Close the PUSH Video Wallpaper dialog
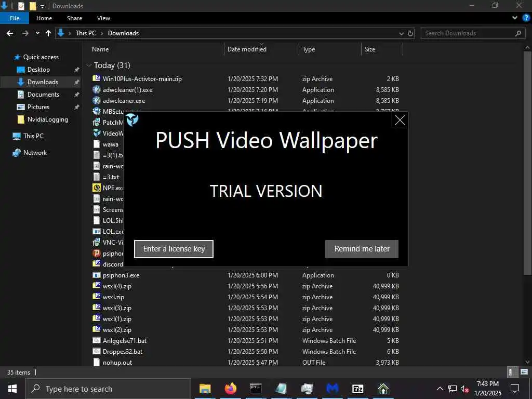 [x=400, y=120]
